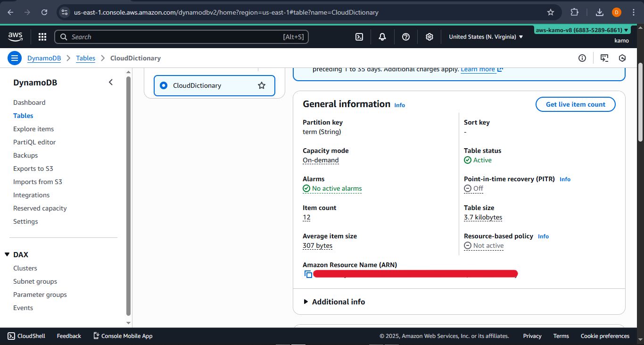Viewport: 644px width, 345px height.
Task: Click inside the AWS search field
Action: 182,36
